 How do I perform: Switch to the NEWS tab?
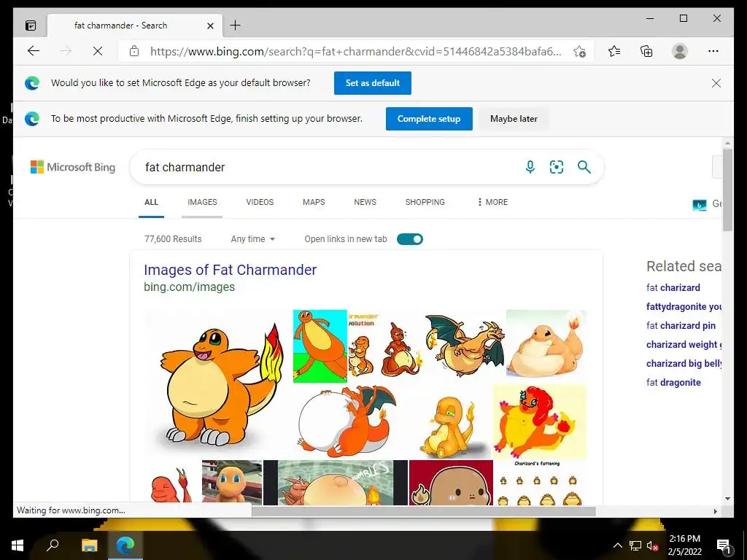(365, 202)
